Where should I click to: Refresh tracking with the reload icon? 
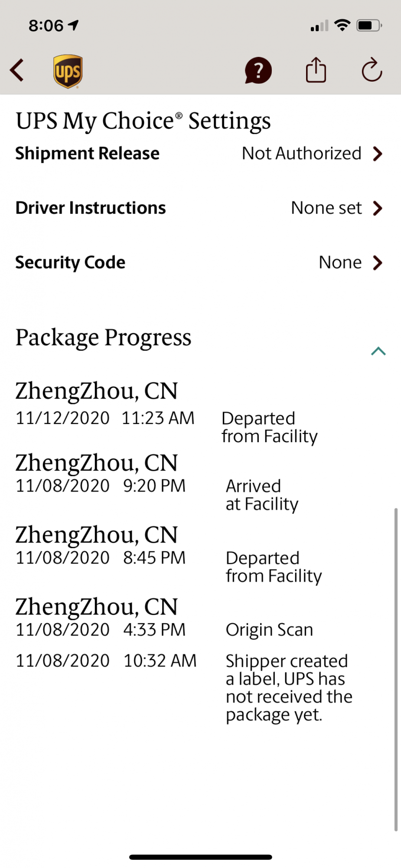tap(372, 70)
